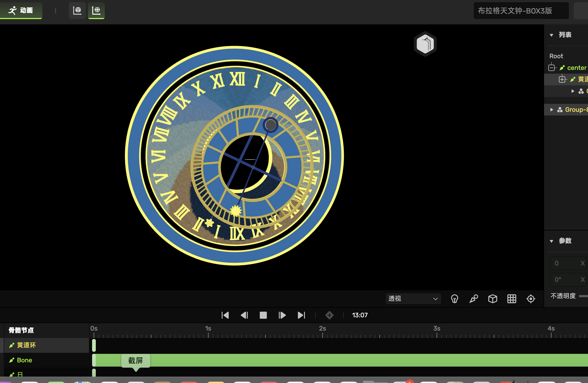Click the globe-with-axes icon in top bar
This screenshot has height=383, width=588.
click(x=96, y=10)
